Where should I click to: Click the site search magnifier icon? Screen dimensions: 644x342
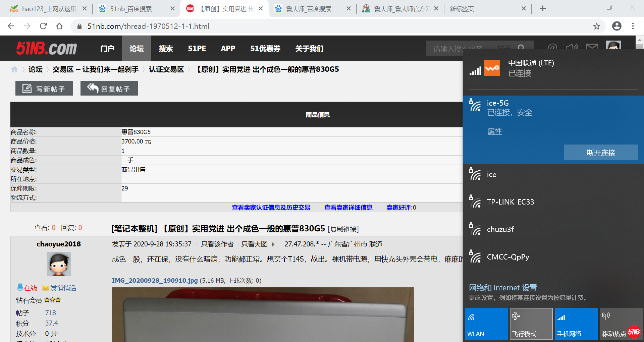tap(521, 48)
